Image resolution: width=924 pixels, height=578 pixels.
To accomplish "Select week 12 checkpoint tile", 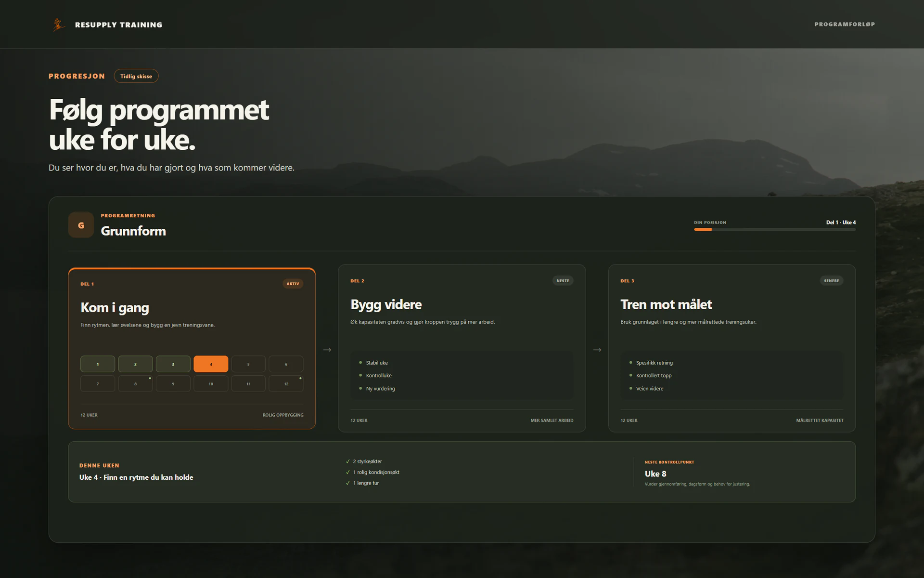I will click(x=286, y=384).
